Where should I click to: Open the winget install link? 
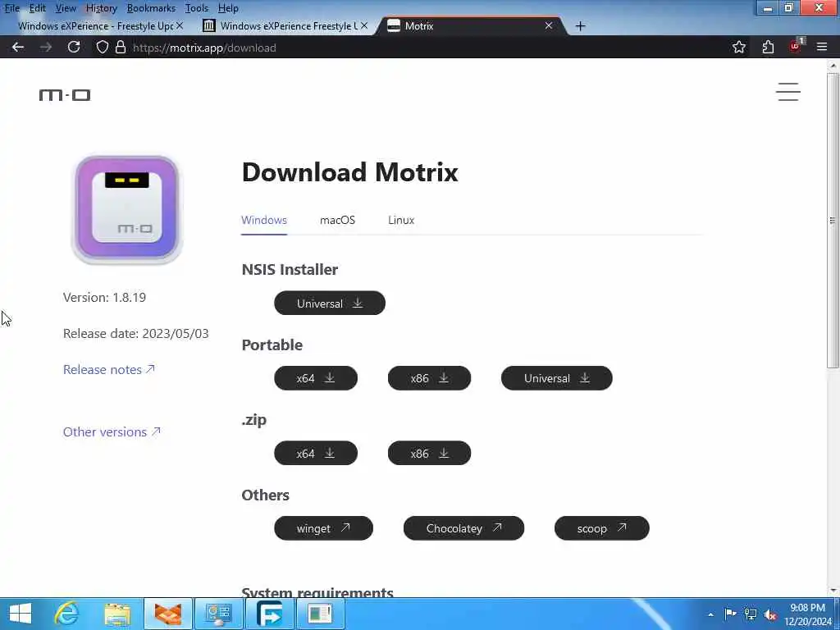[x=323, y=528]
